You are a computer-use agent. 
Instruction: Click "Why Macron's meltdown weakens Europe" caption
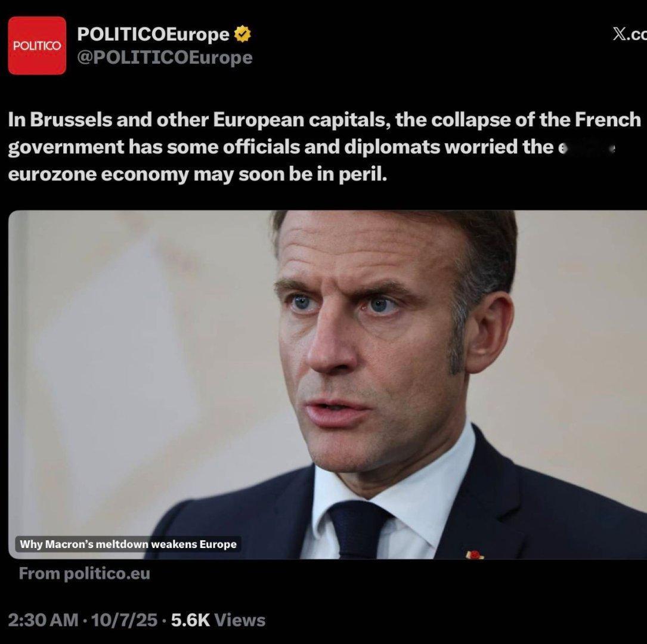(128, 544)
